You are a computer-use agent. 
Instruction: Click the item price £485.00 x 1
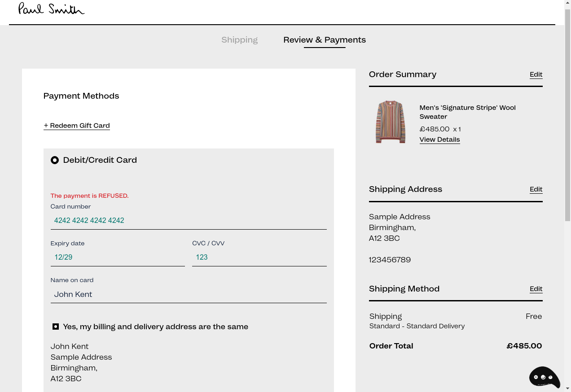(440, 129)
